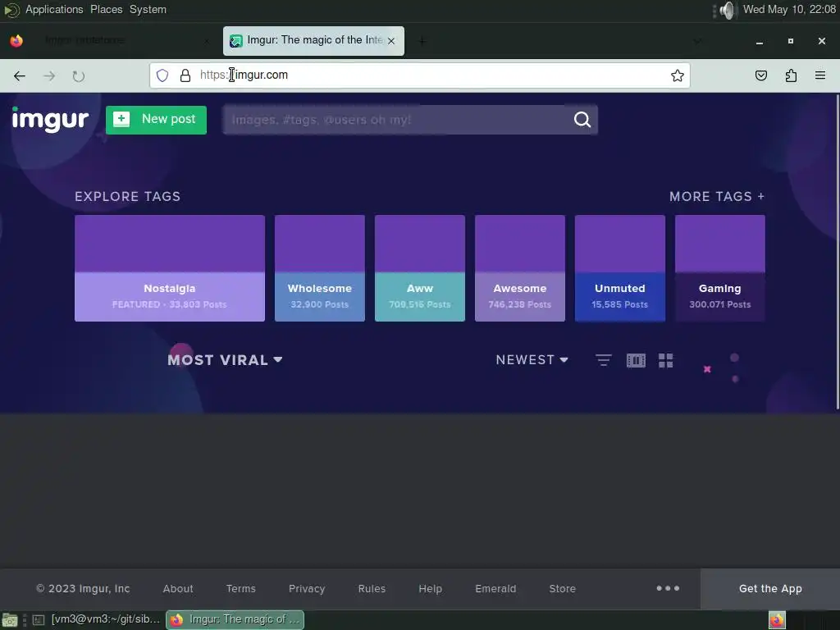Open the Wholesome tag card
This screenshot has height=630, width=840.
click(x=320, y=268)
